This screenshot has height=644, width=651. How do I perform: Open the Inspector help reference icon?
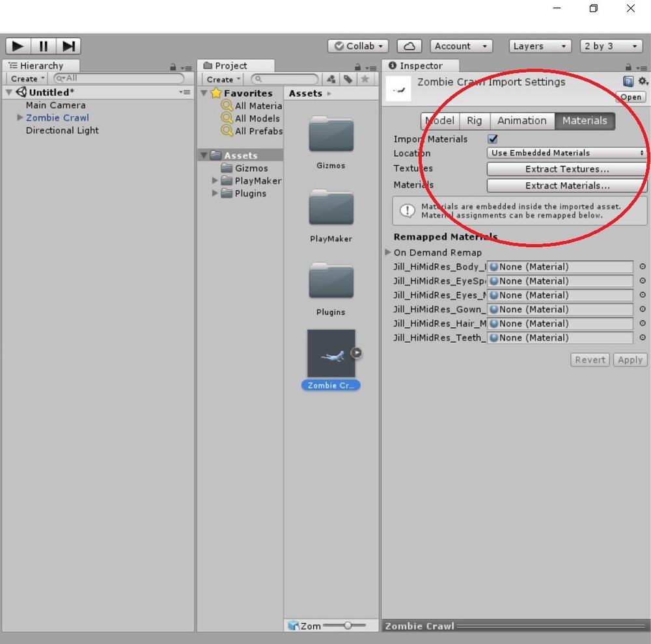pyautogui.click(x=628, y=81)
